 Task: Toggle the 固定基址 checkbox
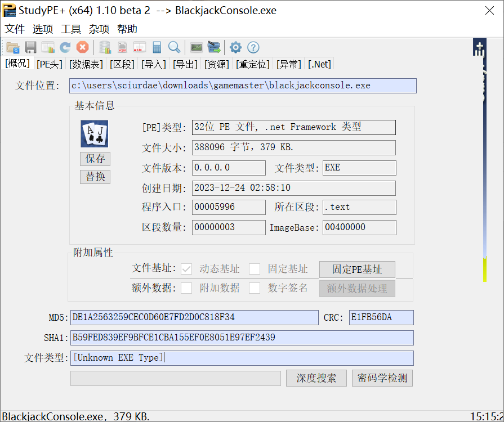254,269
